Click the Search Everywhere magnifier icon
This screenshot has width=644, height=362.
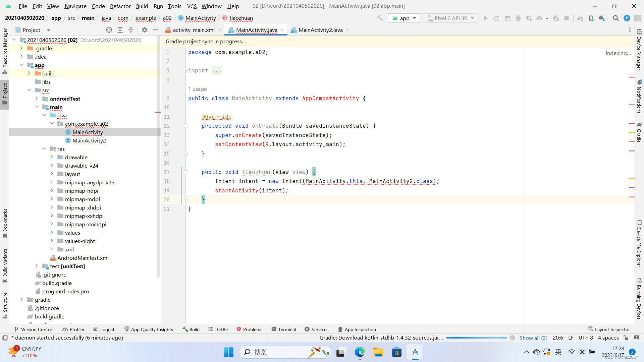coord(615,18)
